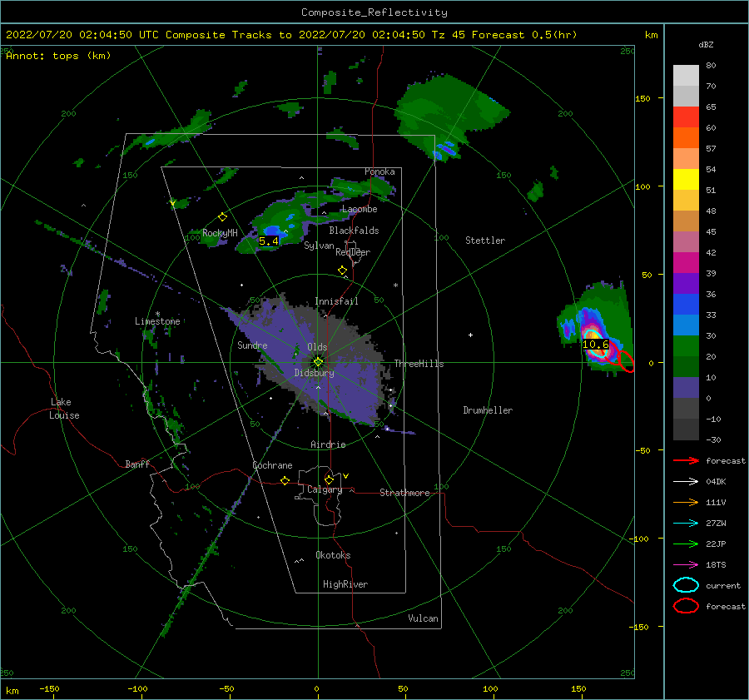Click the Calgary city label
This screenshot has height=700, width=749.
point(325,489)
